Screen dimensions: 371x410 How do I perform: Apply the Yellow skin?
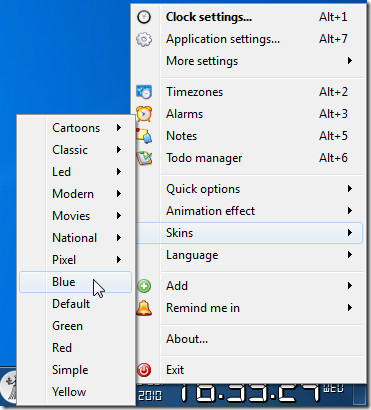pos(76,392)
